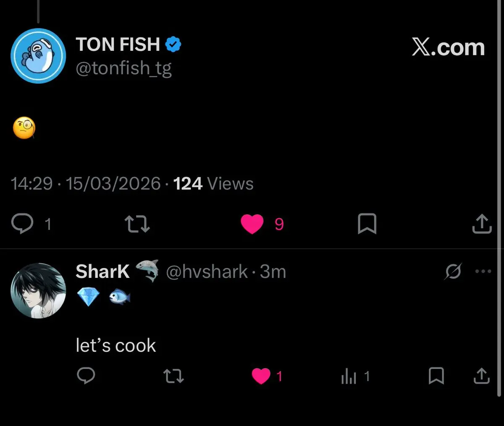Open more options on SharK's reply
Image resolution: width=504 pixels, height=426 pixels.
[483, 272]
